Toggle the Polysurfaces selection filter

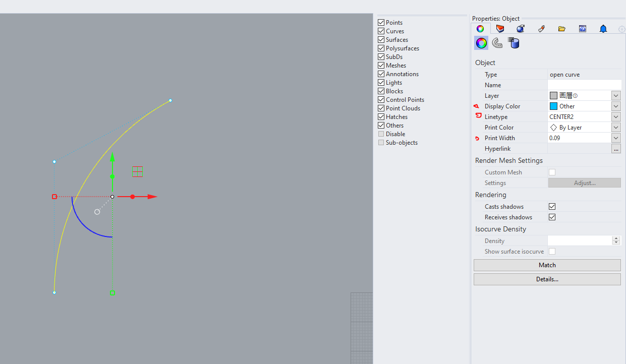click(x=381, y=48)
